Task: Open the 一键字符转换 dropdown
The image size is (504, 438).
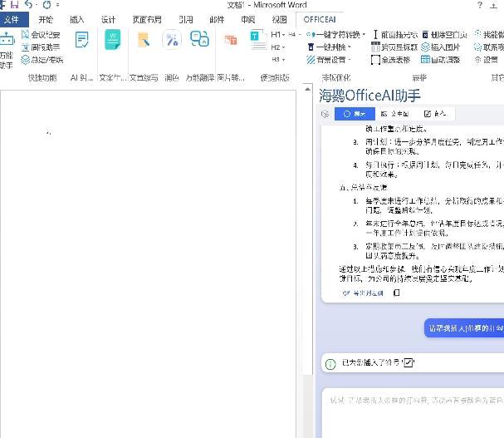Action: tap(336, 34)
